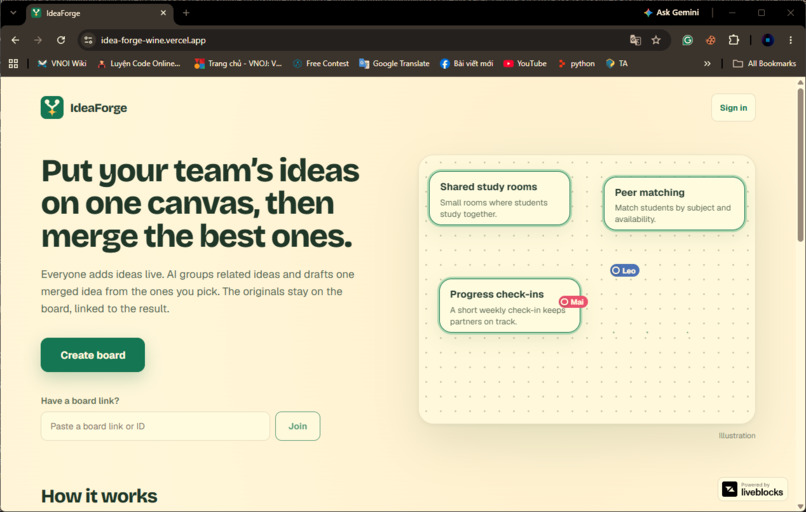Open the apps grid in bookmarks bar
Screen dimensions: 806x512
pos(13,63)
